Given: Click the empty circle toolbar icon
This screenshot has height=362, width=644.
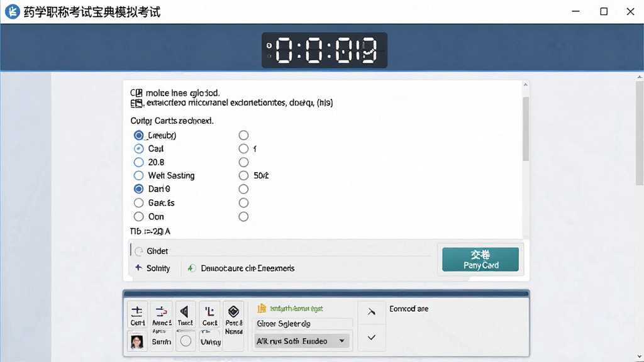Looking at the screenshot, I should 186,341.
